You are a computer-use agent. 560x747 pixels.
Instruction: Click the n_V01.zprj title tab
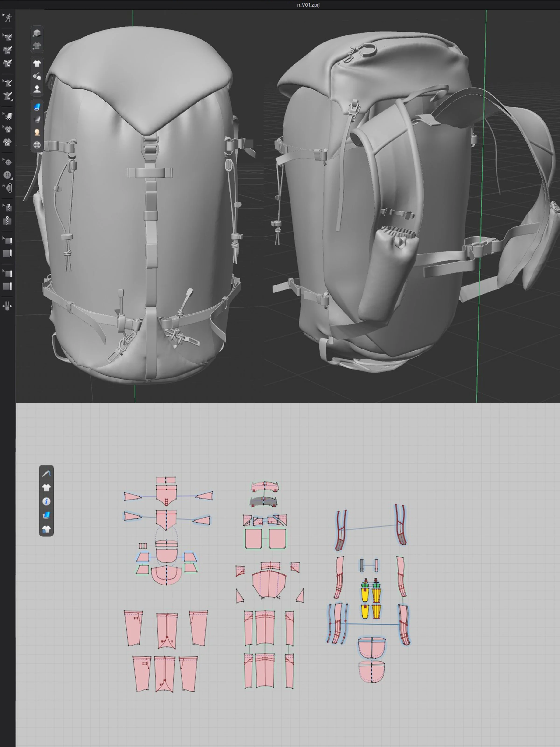pyautogui.click(x=308, y=5)
